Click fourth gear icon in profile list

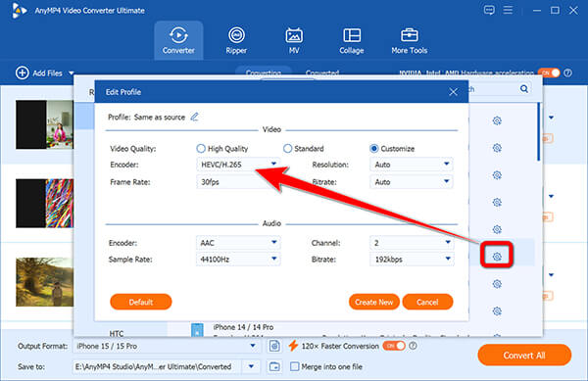(x=497, y=203)
